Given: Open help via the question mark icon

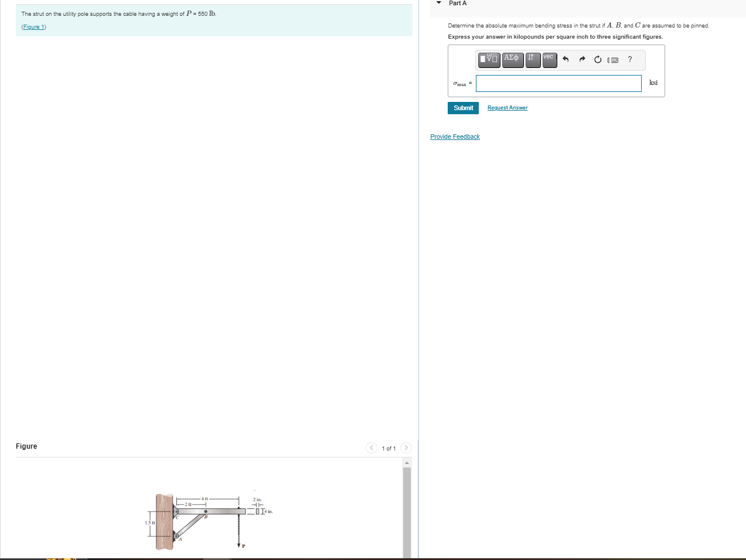Looking at the screenshot, I should (629, 59).
